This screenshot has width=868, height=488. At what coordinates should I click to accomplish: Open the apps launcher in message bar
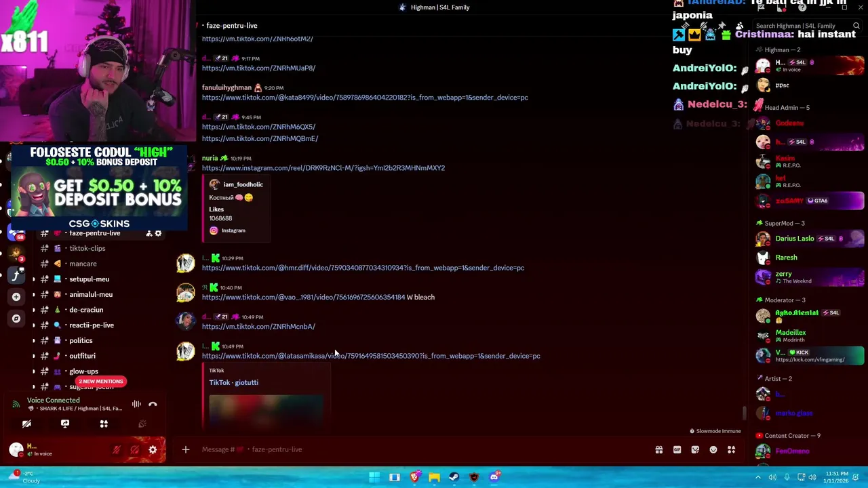[731, 449]
